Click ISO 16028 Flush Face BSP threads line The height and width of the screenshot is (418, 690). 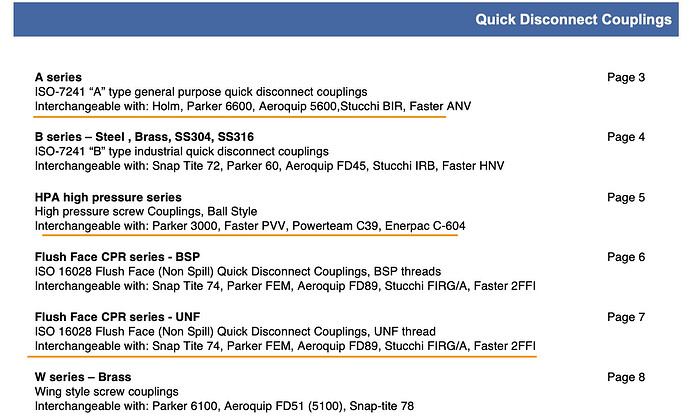(238, 271)
